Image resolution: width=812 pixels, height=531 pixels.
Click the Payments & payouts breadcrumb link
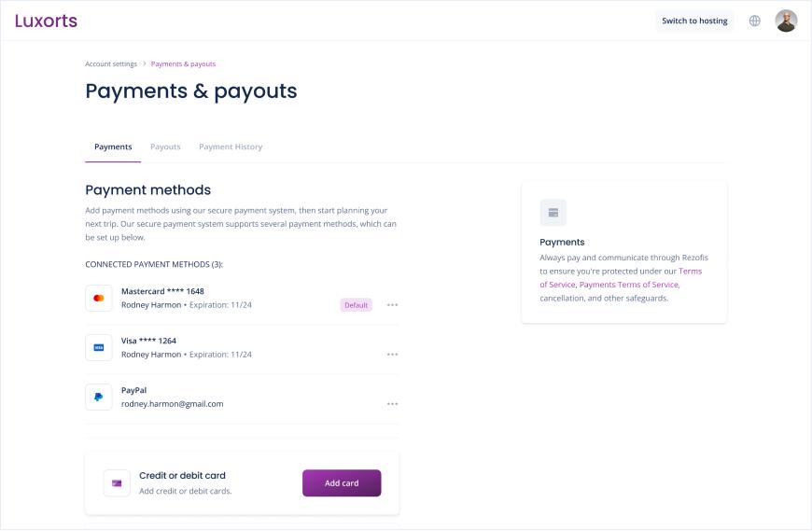click(x=183, y=64)
